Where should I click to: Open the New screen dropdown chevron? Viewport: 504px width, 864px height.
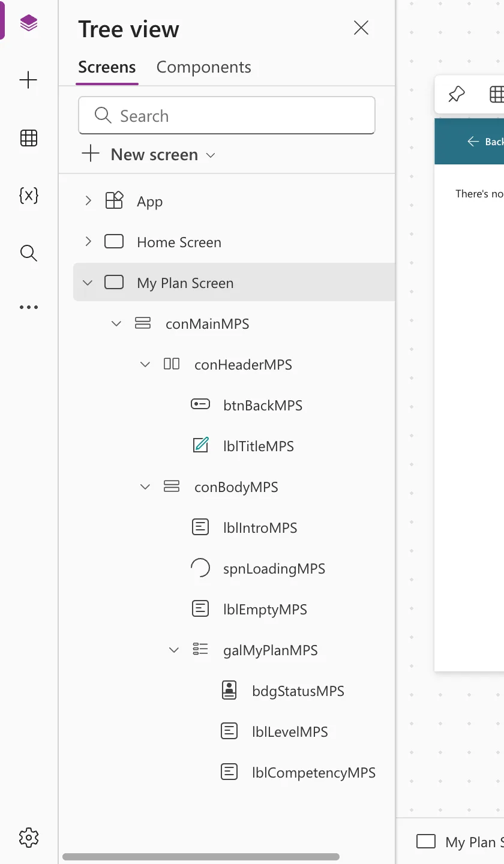click(x=211, y=155)
